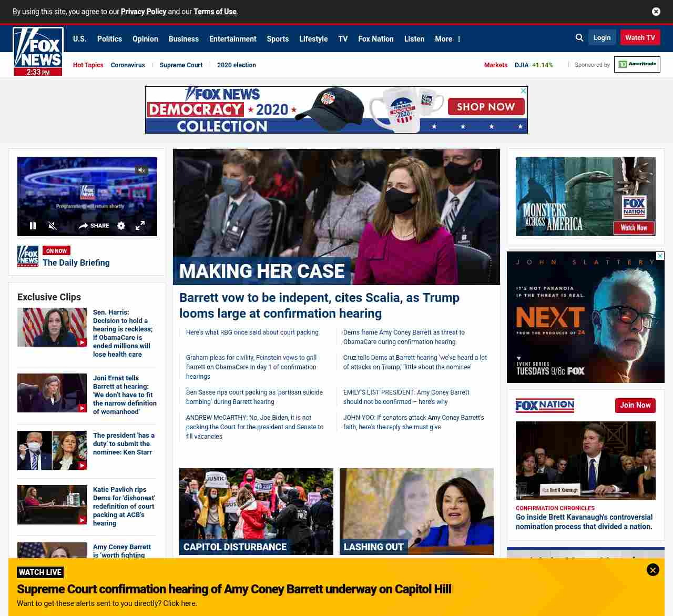Viewport: 673px width, 616px height.
Task: Click the search magnifier icon
Action: (x=579, y=38)
